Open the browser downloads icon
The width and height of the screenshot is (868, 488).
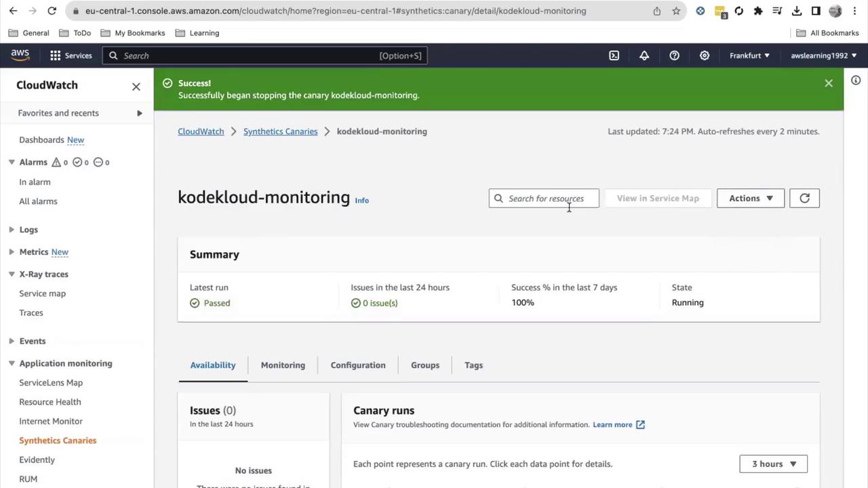click(x=797, y=11)
